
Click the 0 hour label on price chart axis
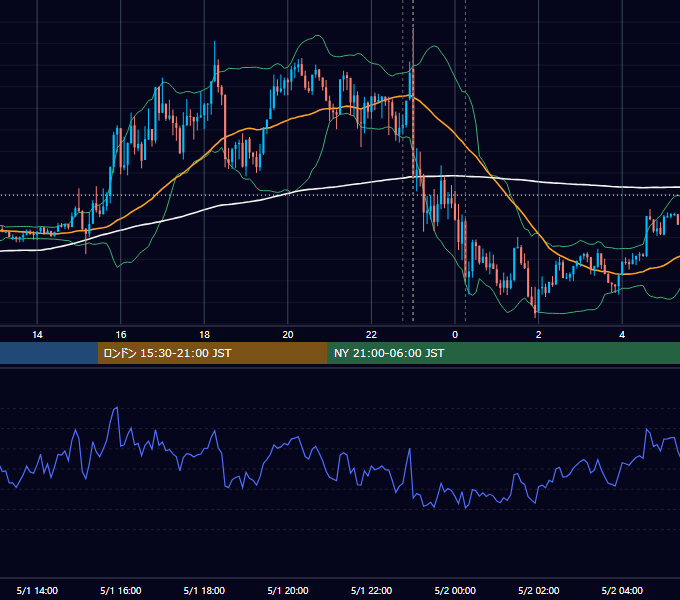coord(455,335)
